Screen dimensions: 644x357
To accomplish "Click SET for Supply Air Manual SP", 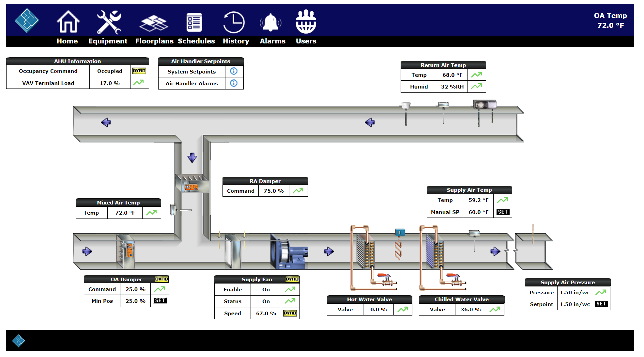I will click(x=502, y=212).
